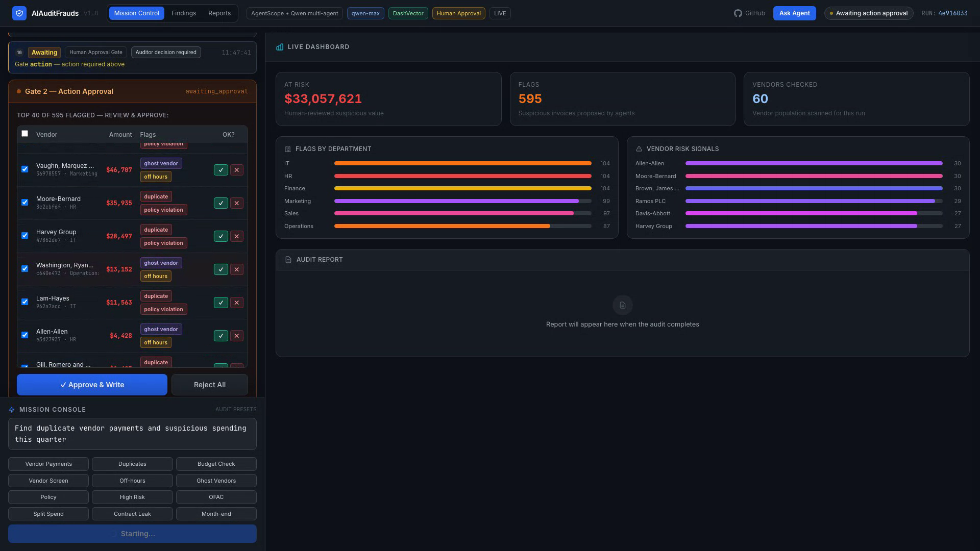This screenshot has height=551, width=980.
Task: Reject the Allen-Allen row with red X
Action: (237, 336)
